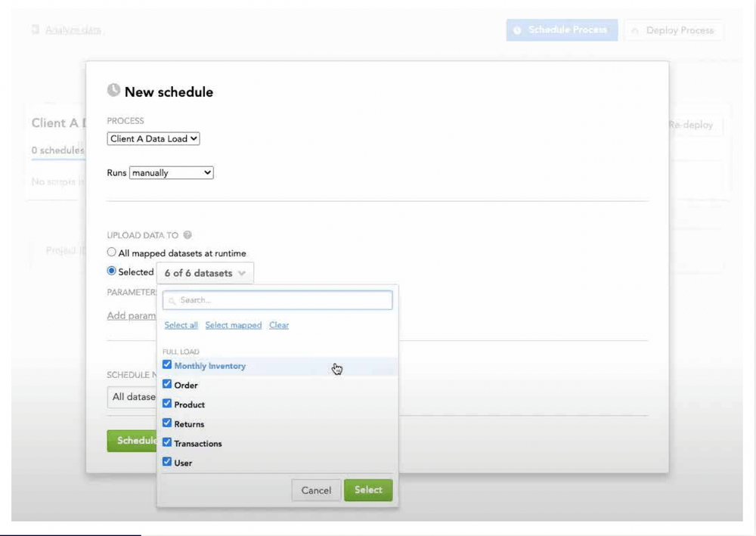This screenshot has width=756, height=536.
Task: Choose the Selected radio button
Action: point(111,271)
